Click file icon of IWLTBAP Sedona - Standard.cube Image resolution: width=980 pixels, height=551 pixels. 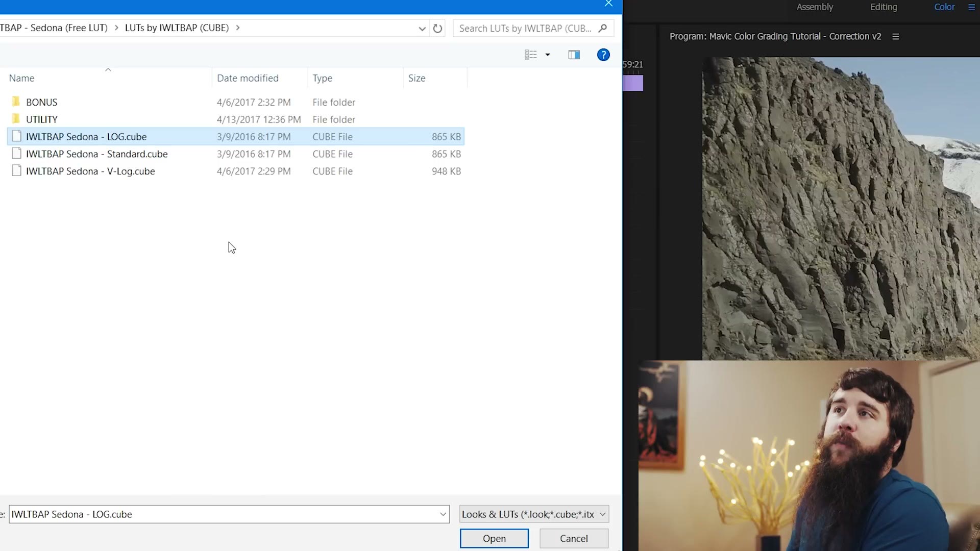point(17,153)
